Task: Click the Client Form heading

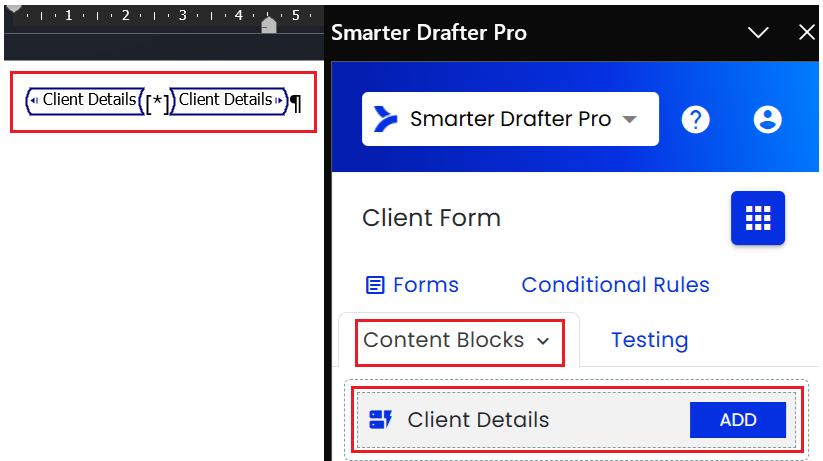Action: 431,218
